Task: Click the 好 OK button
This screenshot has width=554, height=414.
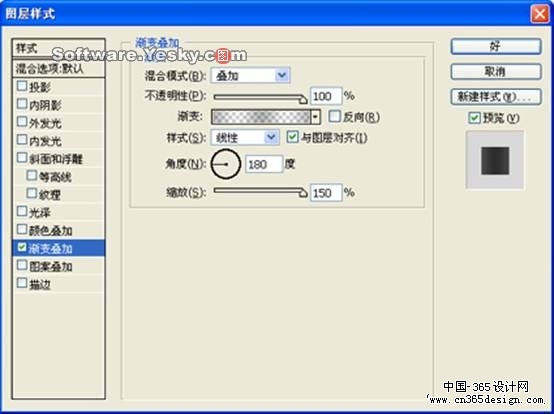Action: point(496,47)
